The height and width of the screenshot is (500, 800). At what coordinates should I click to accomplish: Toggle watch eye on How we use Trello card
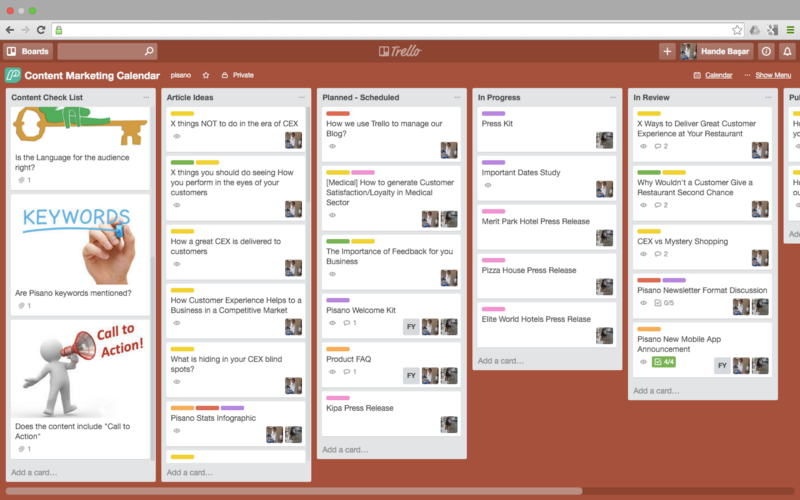[332, 146]
